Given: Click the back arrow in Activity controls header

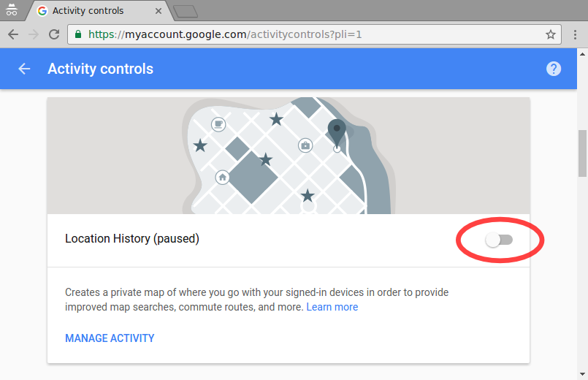Looking at the screenshot, I should (x=24, y=69).
